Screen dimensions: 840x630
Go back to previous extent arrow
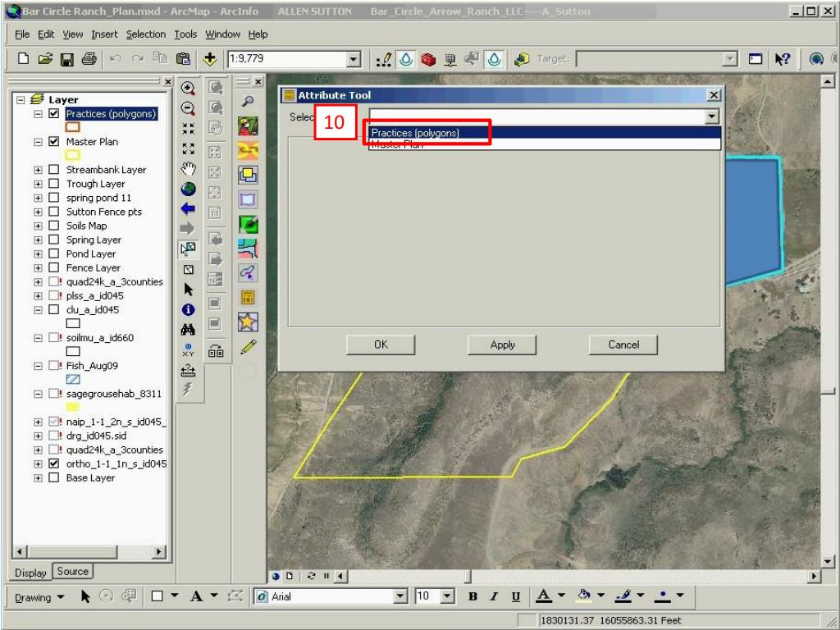[x=188, y=209]
